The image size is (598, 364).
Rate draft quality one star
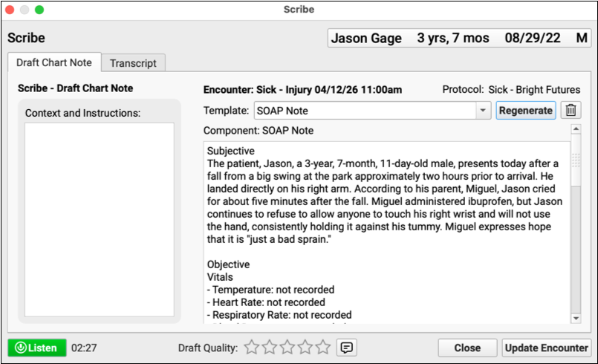click(252, 347)
